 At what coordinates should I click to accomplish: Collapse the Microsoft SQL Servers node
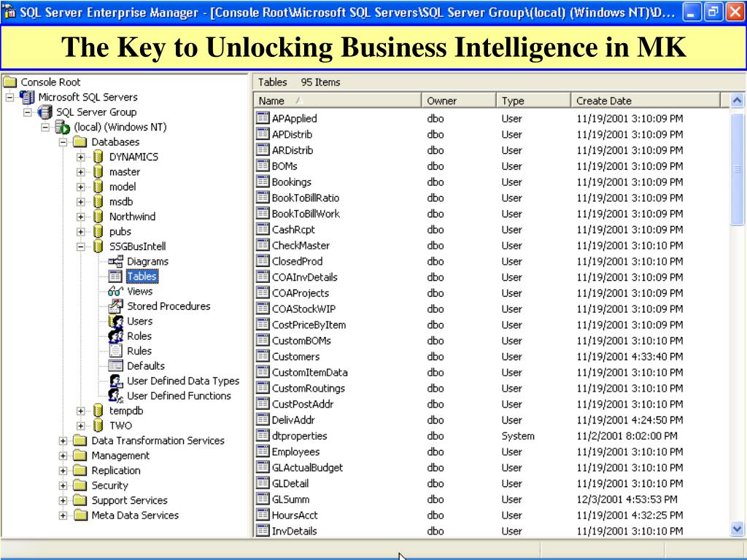pos(10,98)
